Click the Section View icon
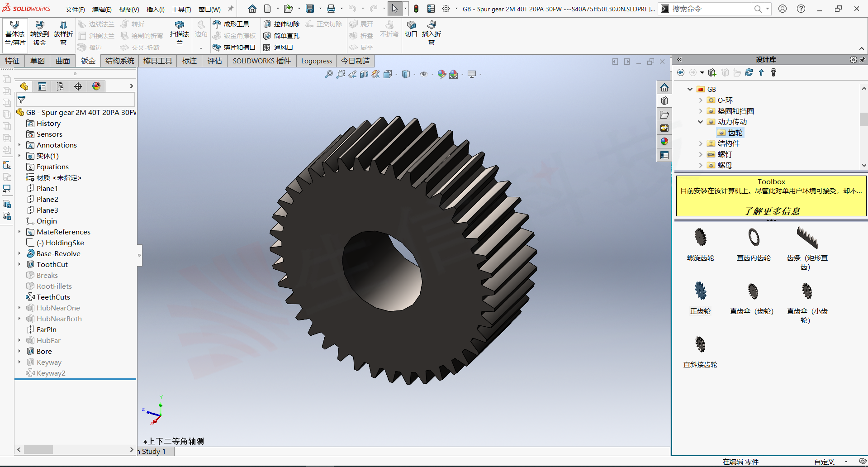 [364, 74]
